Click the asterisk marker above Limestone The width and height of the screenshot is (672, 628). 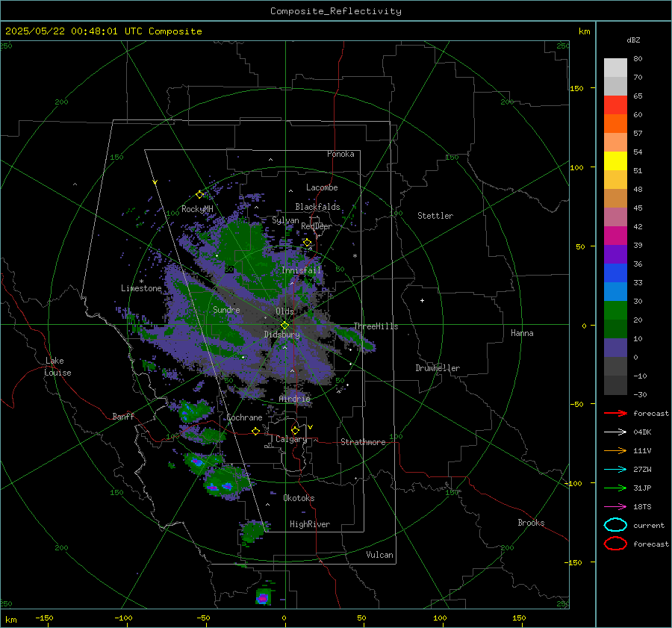click(141, 282)
